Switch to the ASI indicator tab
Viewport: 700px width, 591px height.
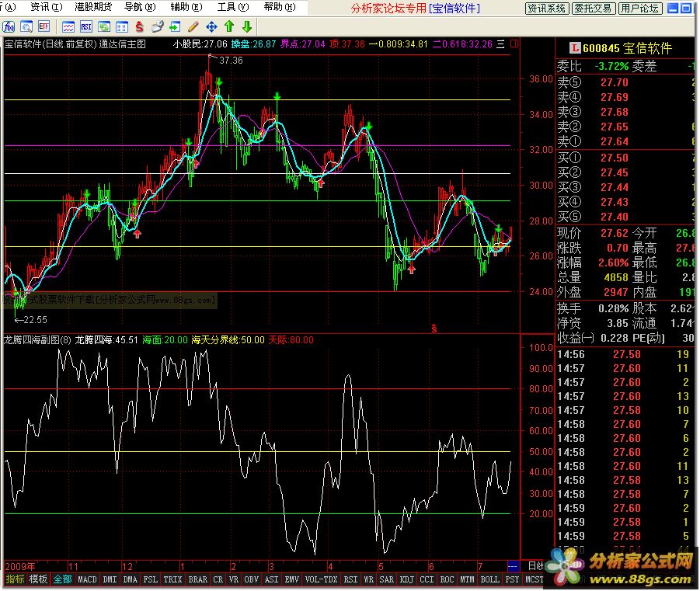(x=272, y=579)
